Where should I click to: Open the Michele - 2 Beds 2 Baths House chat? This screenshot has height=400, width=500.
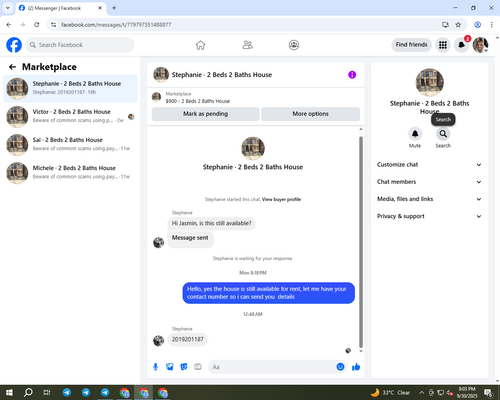pyautogui.click(x=70, y=173)
